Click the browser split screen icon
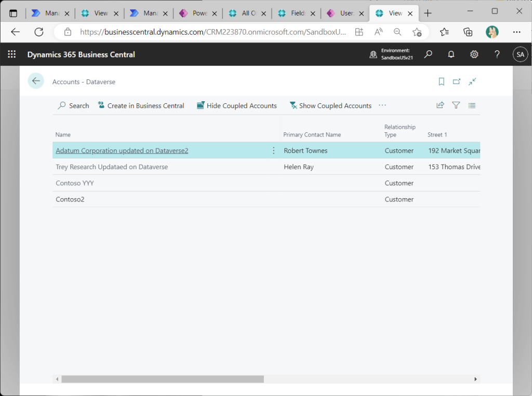The height and width of the screenshot is (396, 532). point(359,32)
